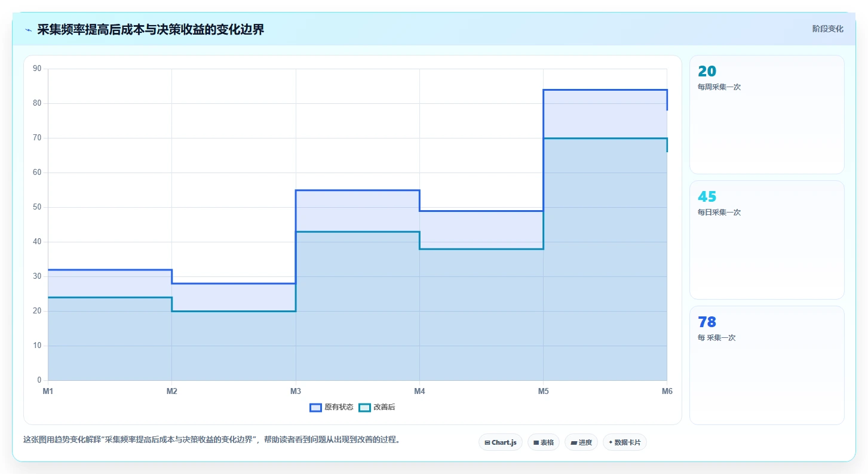Click the M1 x-axis label
The width and height of the screenshot is (868, 474).
click(48, 391)
